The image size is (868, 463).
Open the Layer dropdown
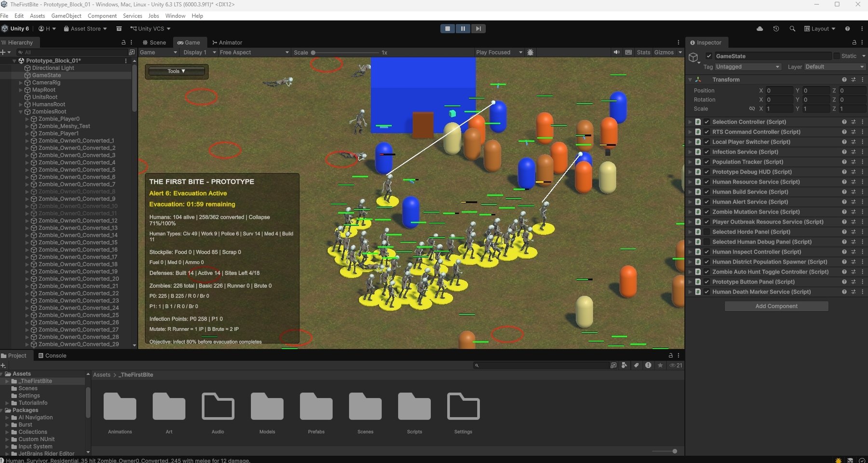coord(835,67)
